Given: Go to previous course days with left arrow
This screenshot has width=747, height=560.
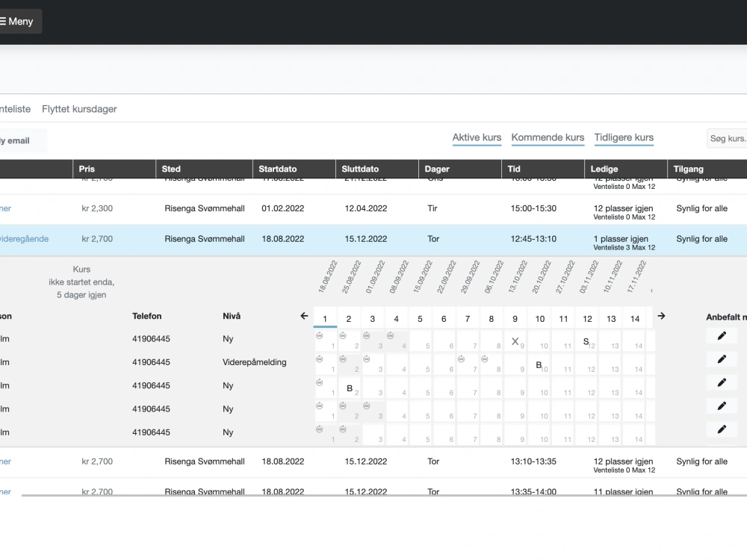Looking at the screenshot, I should [305, 316].
